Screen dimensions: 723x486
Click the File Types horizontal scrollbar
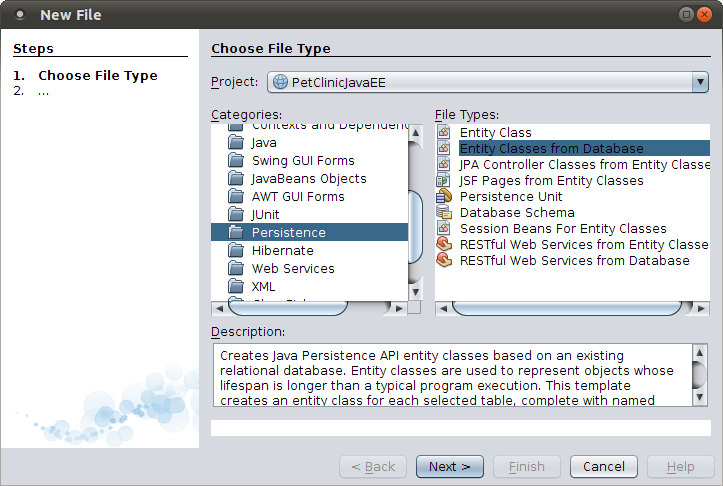pos(568,308)
